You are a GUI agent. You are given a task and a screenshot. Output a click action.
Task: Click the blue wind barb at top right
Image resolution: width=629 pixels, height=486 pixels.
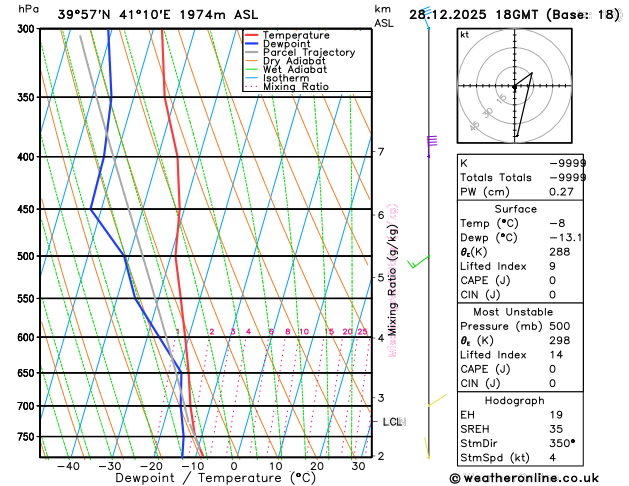[x=427, y=20]
